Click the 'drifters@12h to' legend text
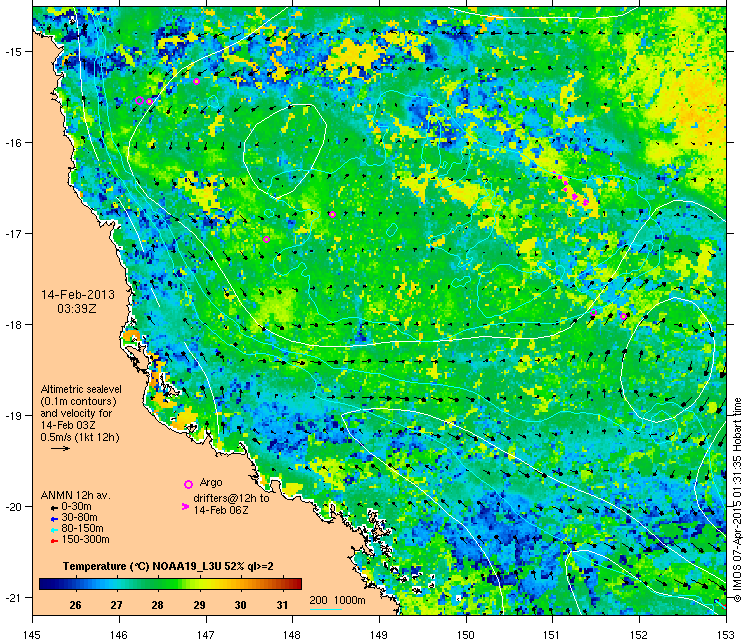The width and height of the screenshot is (750, 640). tap(231, 498)
